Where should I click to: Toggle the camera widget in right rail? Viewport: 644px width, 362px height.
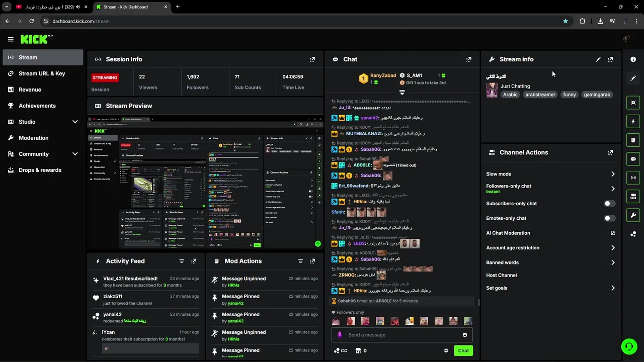point(633,196)
